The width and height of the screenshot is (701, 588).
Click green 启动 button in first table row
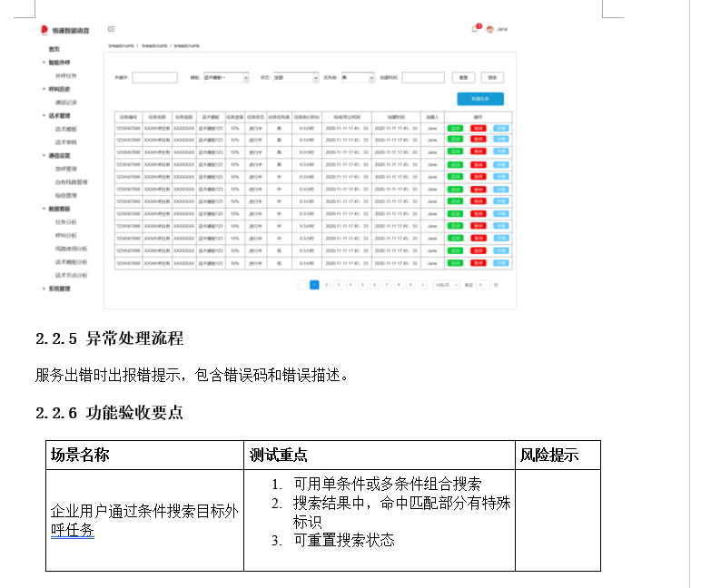pyautogui.click(x=455, y=129)
